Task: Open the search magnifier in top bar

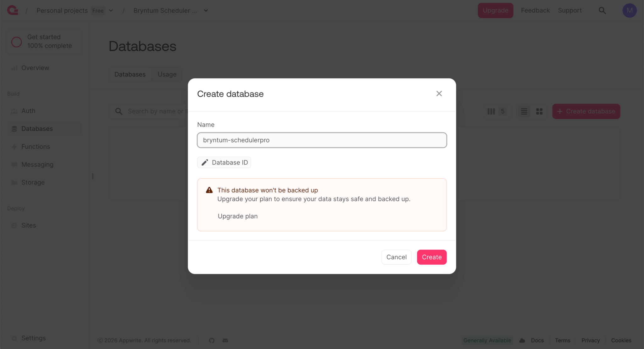Action: (x=602, y=10)
